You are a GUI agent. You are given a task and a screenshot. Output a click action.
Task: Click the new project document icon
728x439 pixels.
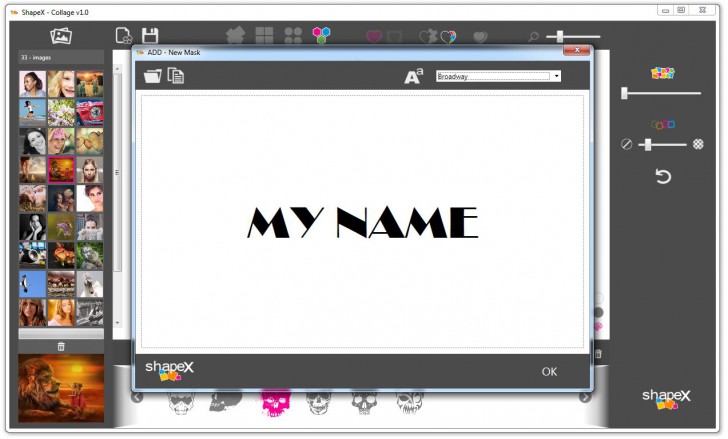[x=124, y=36]
